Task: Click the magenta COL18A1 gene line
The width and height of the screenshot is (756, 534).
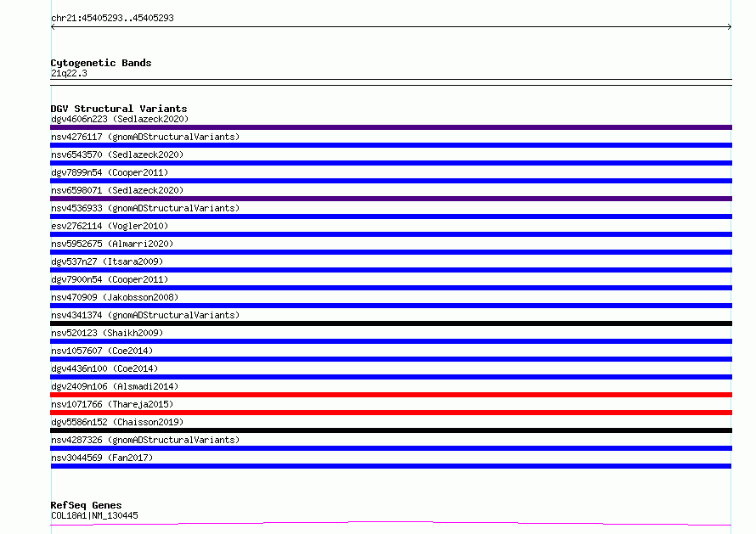Action: point(391,524)
